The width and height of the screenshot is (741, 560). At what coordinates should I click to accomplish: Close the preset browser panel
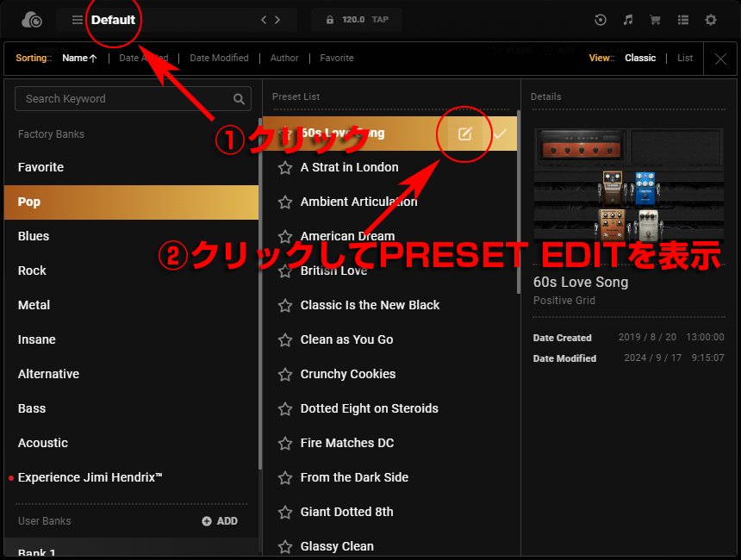(720, 59)
